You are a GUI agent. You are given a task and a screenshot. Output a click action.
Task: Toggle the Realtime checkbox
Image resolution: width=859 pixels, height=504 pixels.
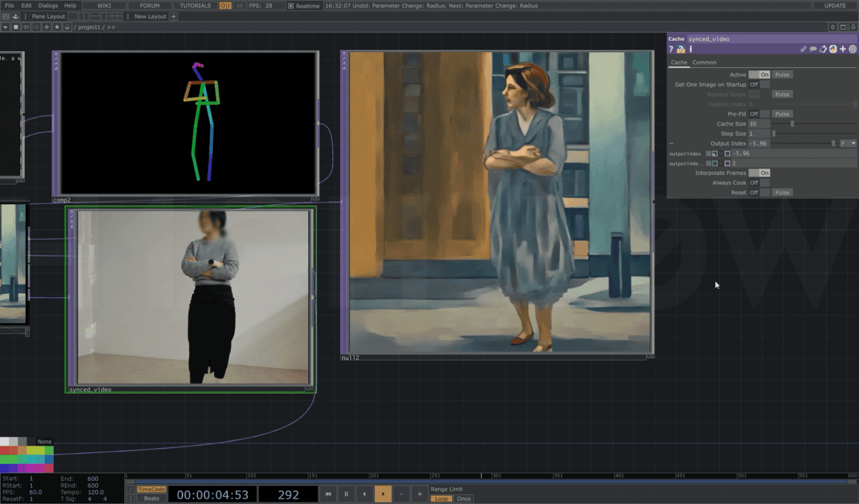[x=291, y=6]
